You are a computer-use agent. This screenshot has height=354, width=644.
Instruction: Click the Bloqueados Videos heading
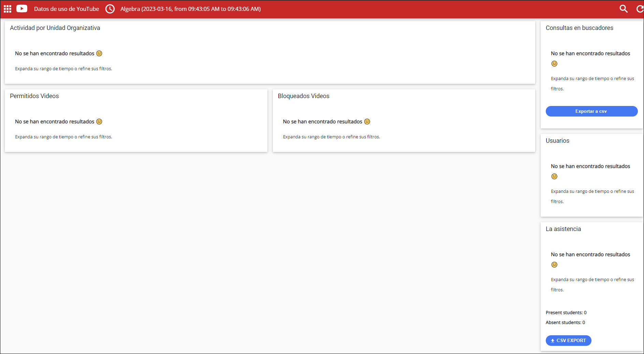304,96
